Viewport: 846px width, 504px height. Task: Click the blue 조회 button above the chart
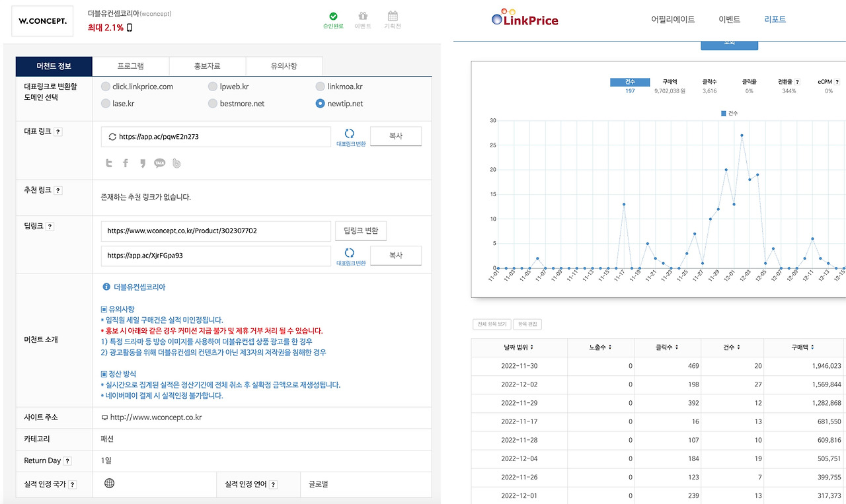(729, 44)
